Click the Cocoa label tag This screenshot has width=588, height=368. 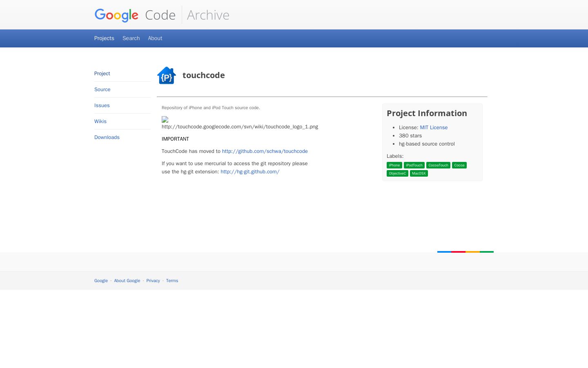[459, 165]
